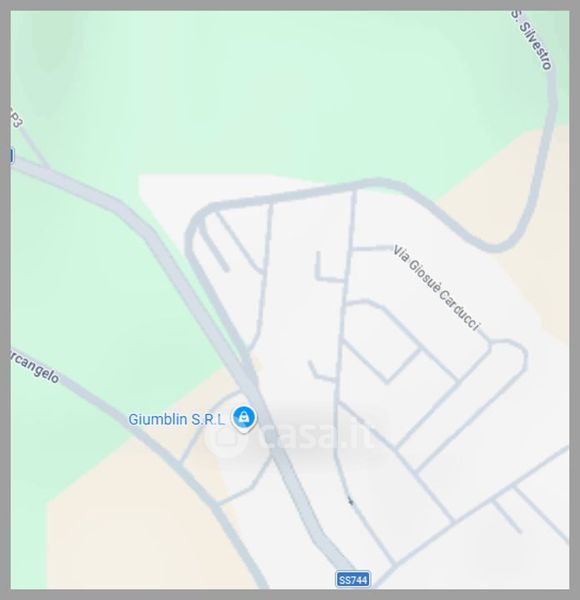The height and width of the screenshot is (600, 580).
Task: Click the casa.it watermark text
Action: [x=318, y=435]
